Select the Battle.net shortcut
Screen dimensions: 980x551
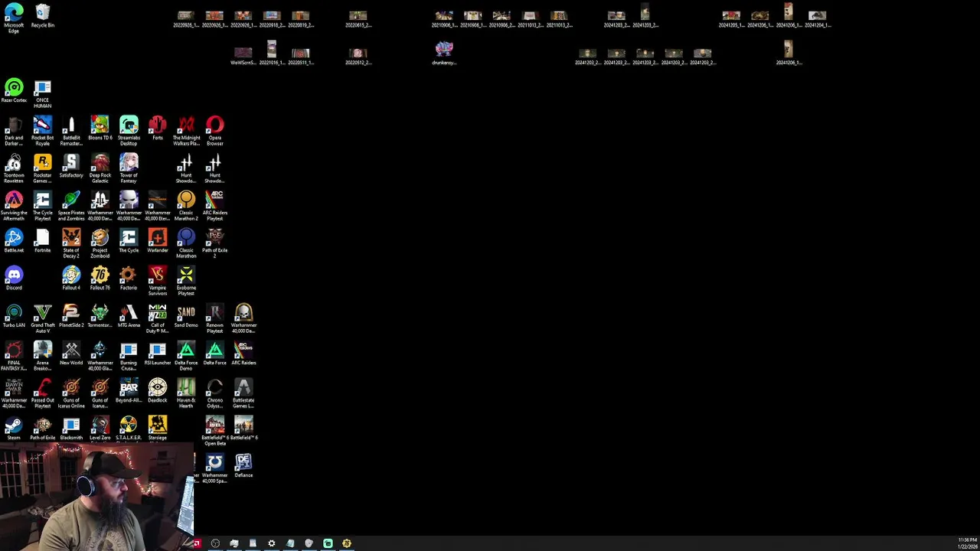[x=14, y=240]
